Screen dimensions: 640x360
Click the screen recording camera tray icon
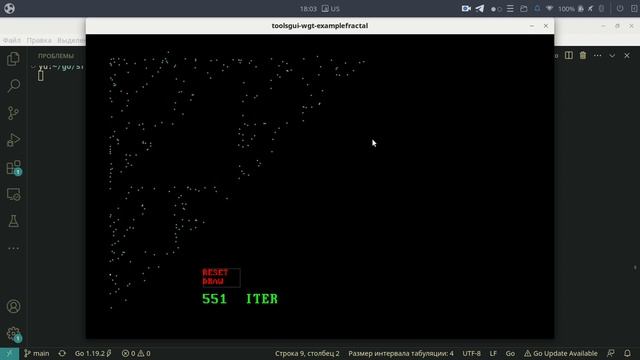(466, 9)
